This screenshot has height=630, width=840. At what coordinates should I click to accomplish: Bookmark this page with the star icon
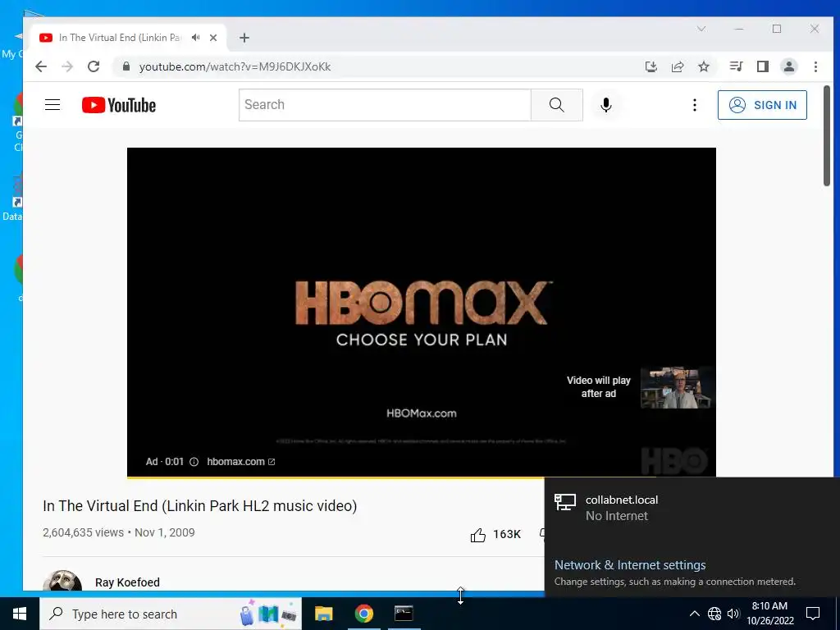click(x=703, y=66)
